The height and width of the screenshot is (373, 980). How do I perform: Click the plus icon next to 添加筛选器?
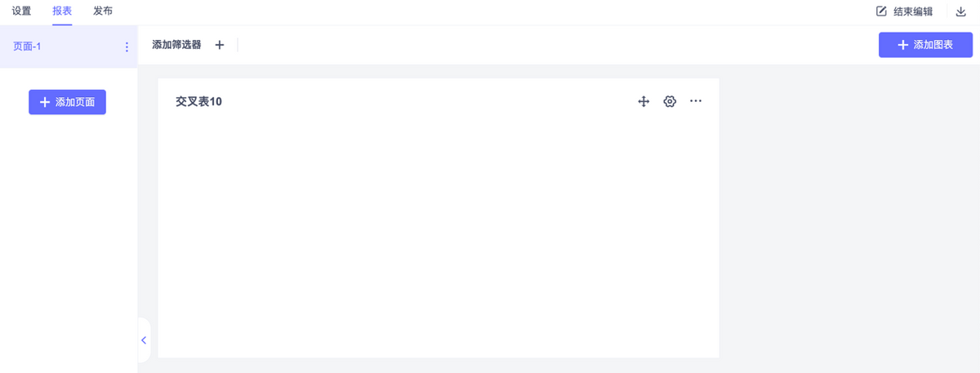coord(219,45)
